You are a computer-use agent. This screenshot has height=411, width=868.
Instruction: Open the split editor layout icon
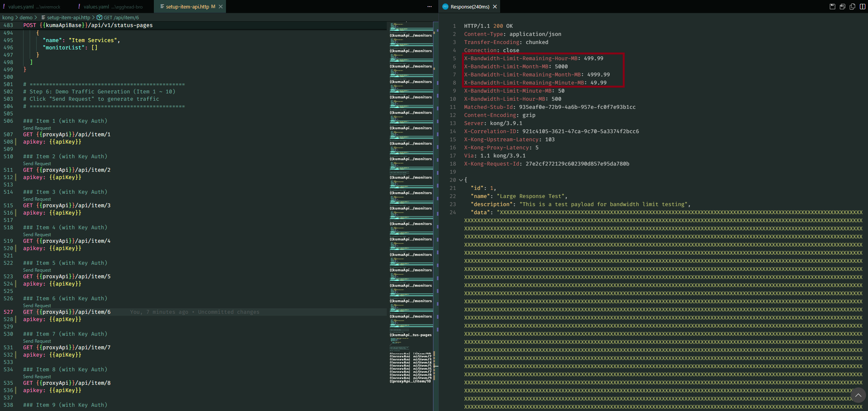(863, 6)
